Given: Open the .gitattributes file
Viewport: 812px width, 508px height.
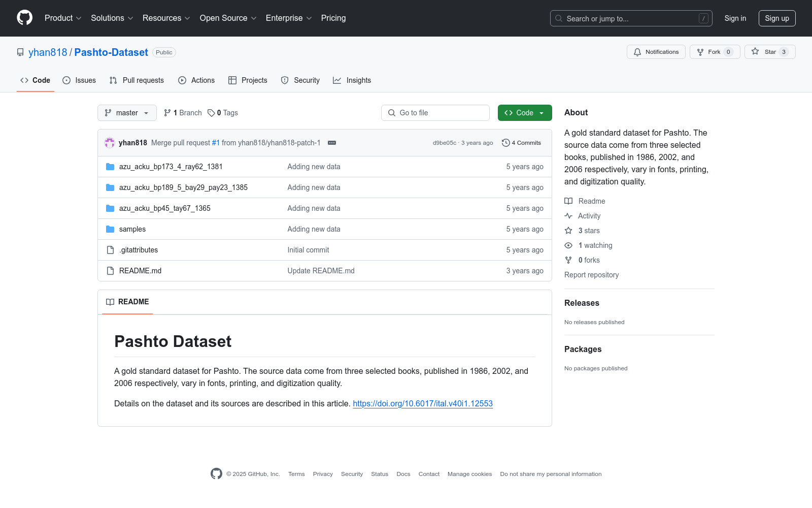Looking at the screenshot, I should [x=139, y=250].
